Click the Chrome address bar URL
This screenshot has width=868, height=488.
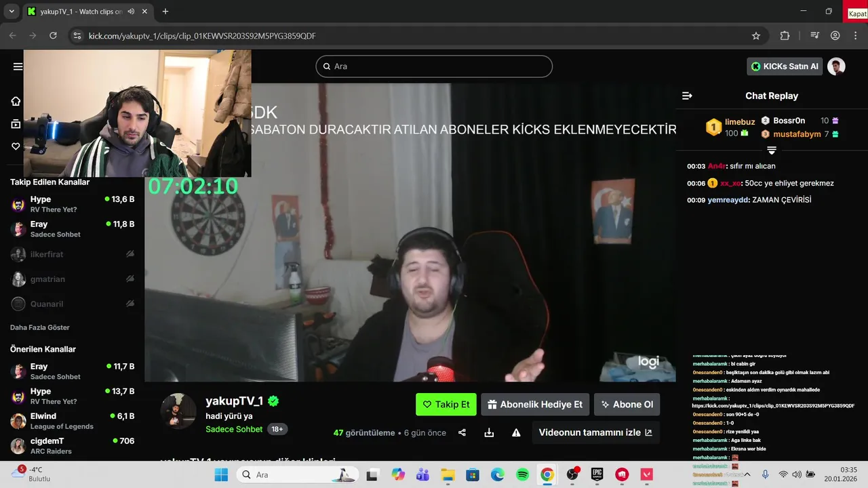click(x=202, y=36)
